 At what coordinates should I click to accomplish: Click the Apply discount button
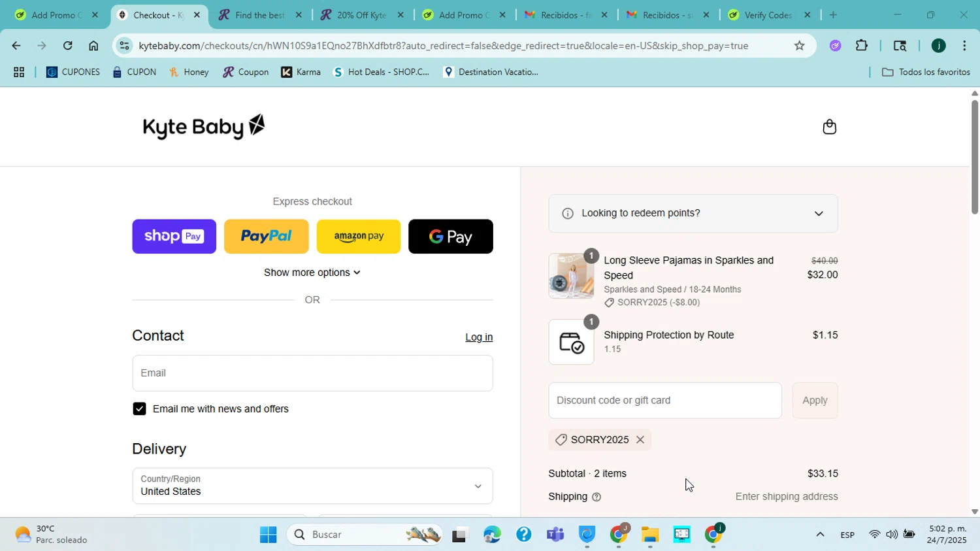815,401
